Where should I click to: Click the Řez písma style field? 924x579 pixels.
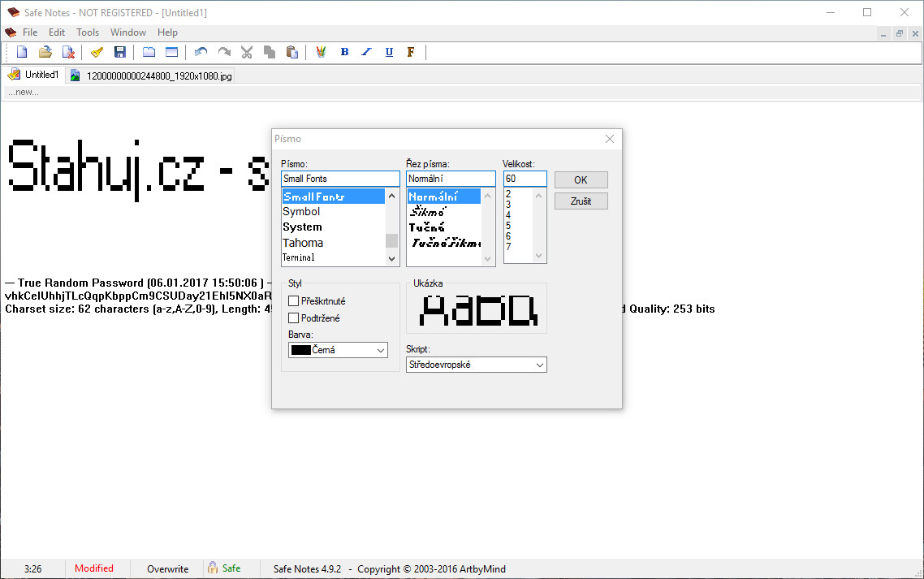pos(451,179)
